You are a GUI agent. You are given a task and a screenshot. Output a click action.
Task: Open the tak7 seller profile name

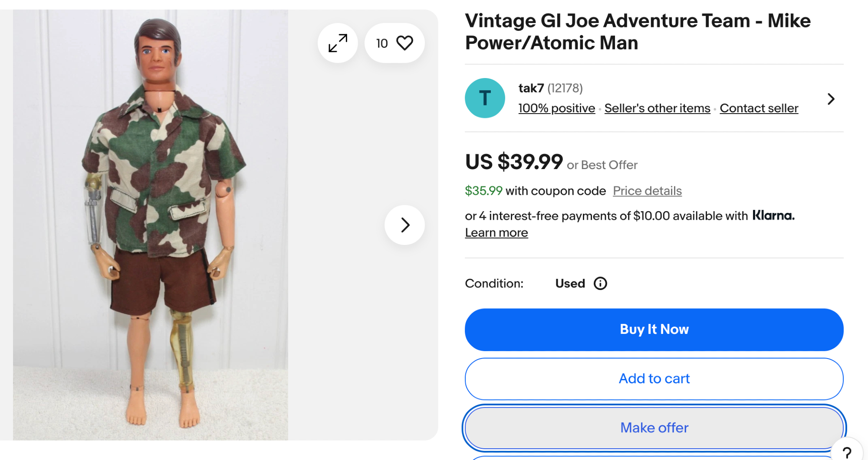tap(531, 88)
